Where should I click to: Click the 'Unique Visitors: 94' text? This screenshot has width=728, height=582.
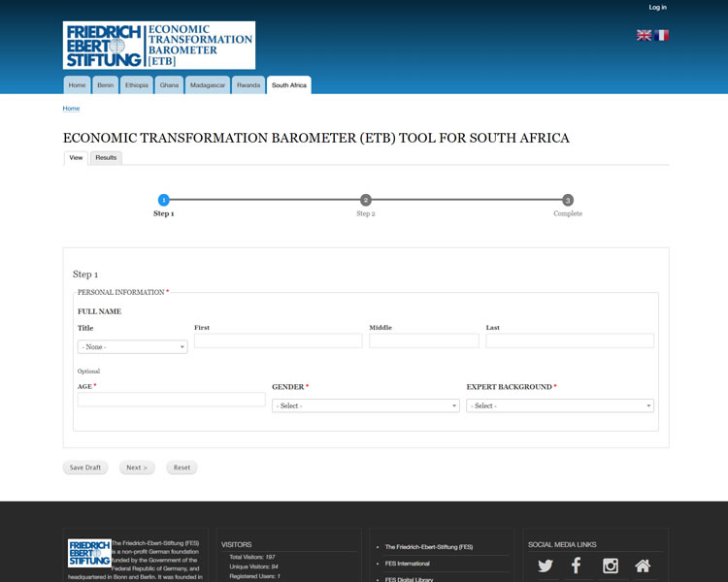[x=253, y=566]
